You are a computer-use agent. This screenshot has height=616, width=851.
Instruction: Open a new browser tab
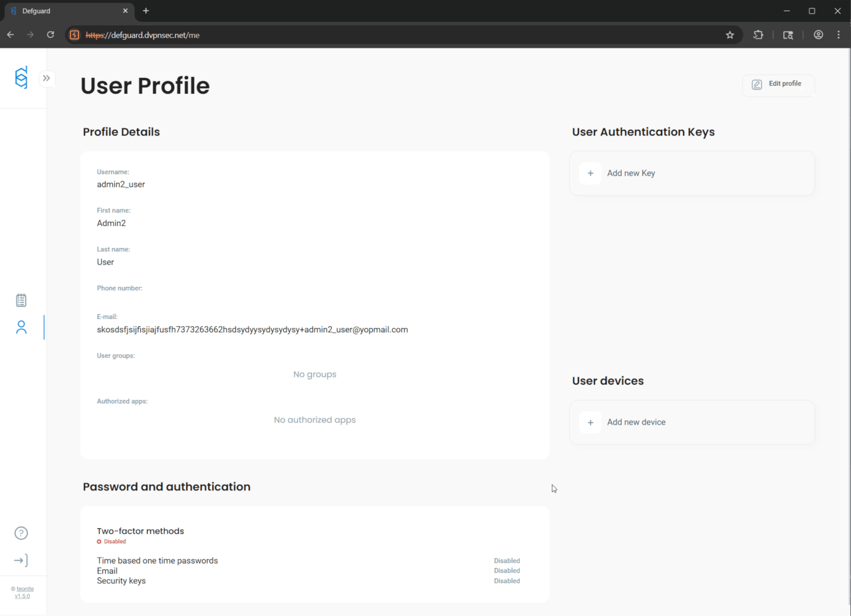click(x=146, y=11)
